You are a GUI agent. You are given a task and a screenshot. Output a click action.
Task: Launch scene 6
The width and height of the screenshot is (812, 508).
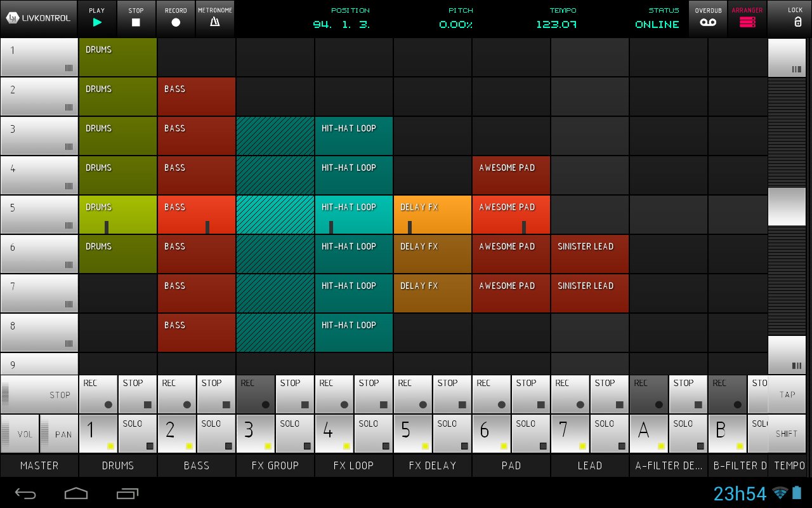tap(39, 254)
